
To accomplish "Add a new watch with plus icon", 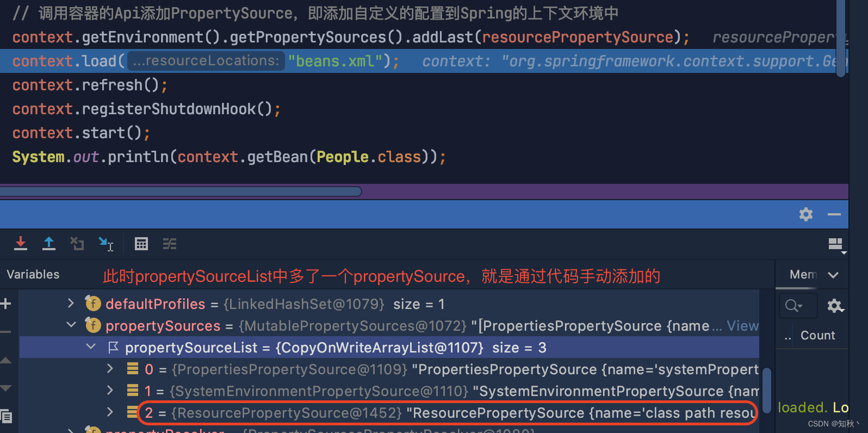I will (6, 304).
